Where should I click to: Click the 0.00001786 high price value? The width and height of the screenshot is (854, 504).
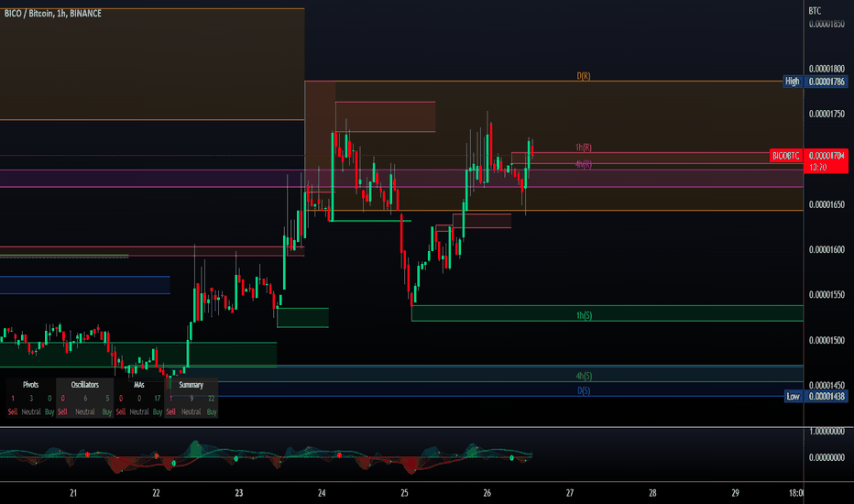[x=827, y=82]
